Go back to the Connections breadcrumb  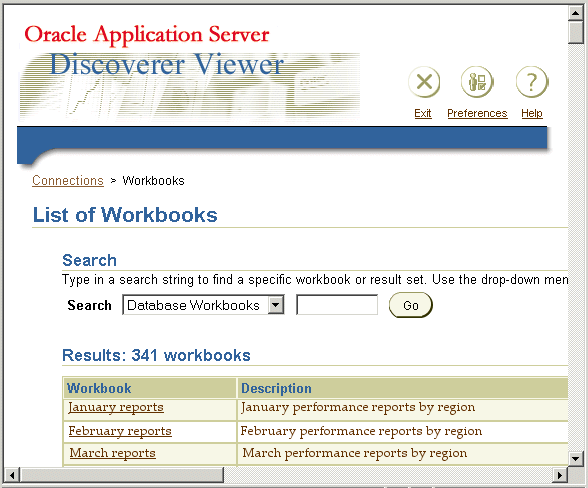pyautogui.click(x=68, y=181)
